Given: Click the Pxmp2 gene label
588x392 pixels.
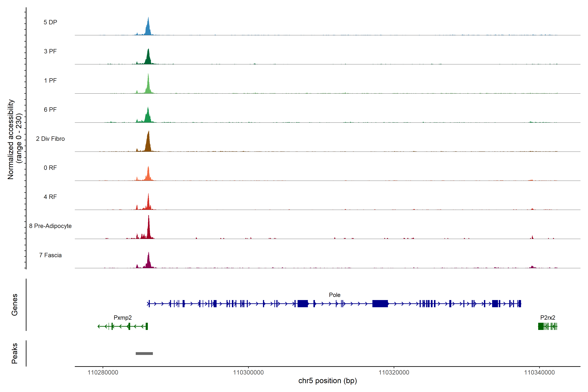Looking at the screenshot, I should pyautogui.click(x=122, y=318).
